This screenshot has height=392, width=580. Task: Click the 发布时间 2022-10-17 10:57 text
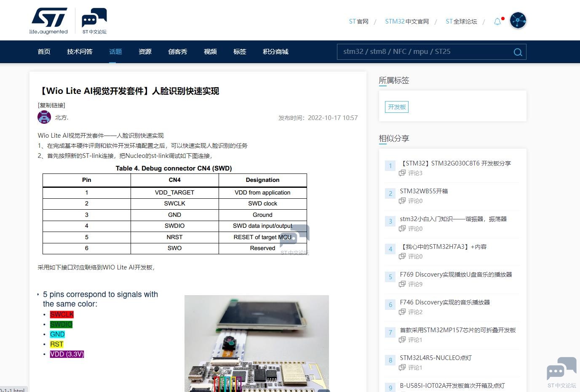[318, 118]
